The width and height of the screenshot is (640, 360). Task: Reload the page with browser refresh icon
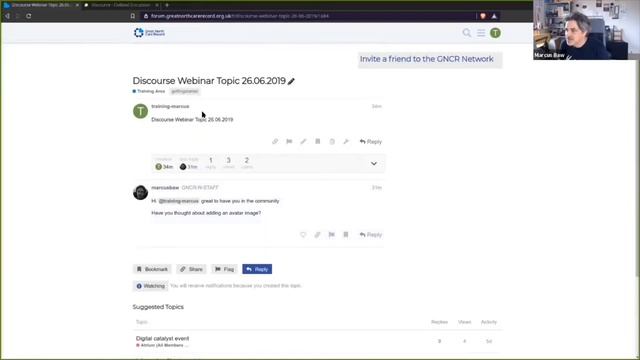pyautogui.click(x=29, y=16)
